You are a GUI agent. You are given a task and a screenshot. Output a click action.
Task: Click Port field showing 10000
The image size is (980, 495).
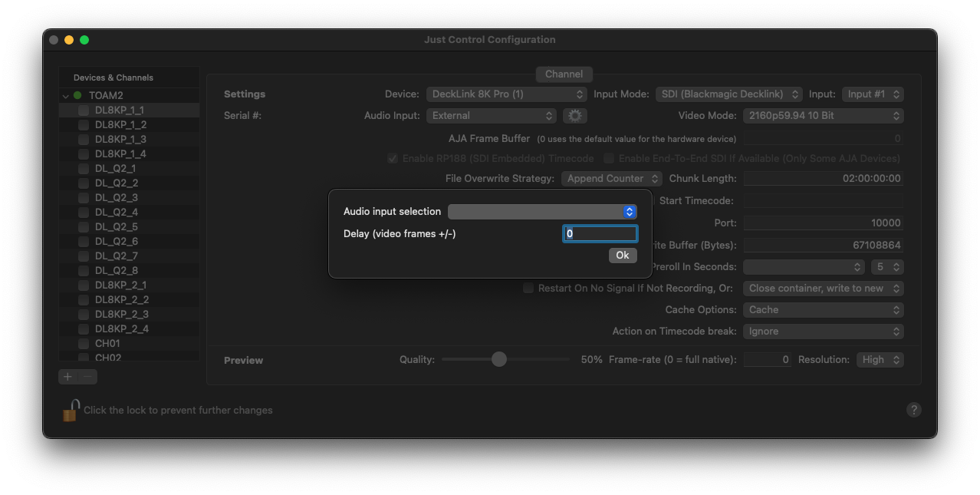[x=824, y=223]
